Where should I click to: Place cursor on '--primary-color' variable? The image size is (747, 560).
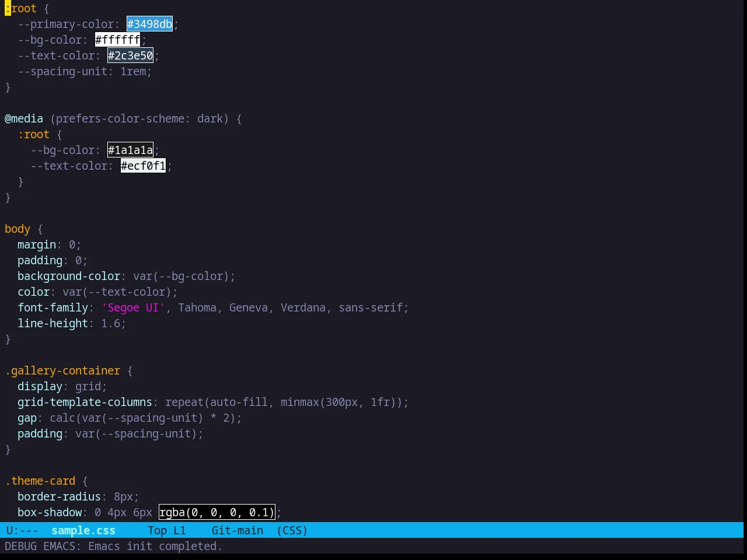pos(65,24)
